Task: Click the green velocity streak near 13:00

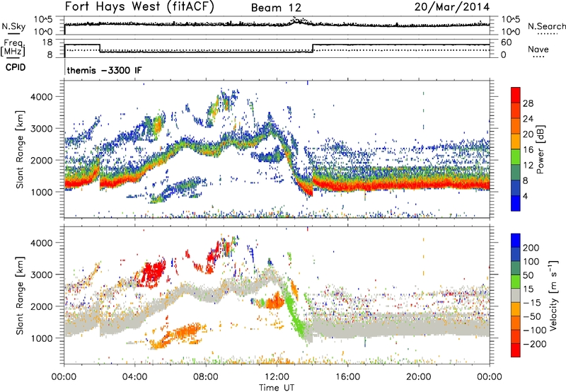Action: [295, 311]
